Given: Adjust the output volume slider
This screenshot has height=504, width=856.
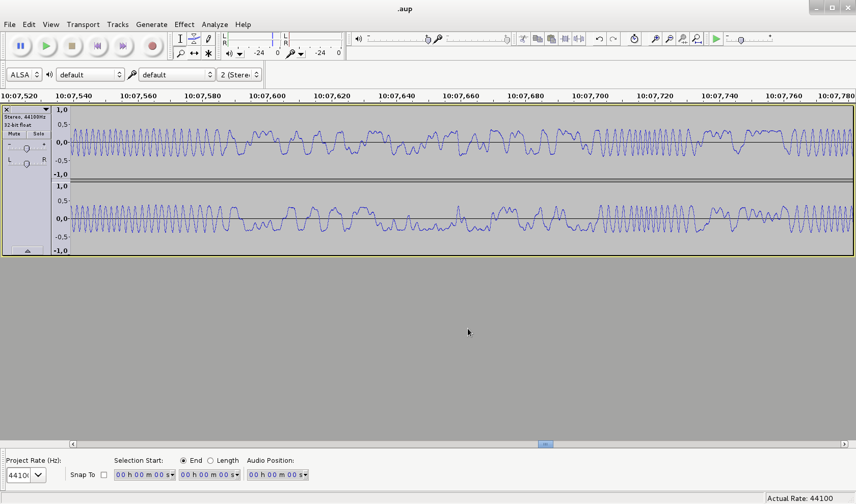Looking at the screenshot, I should [428, 40].
